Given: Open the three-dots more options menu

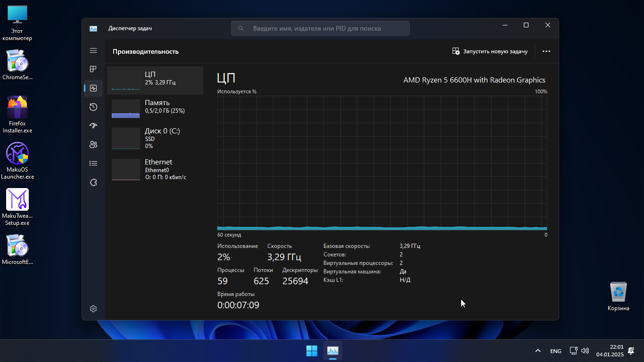Looking at the screenshot, I should [546, 51].
